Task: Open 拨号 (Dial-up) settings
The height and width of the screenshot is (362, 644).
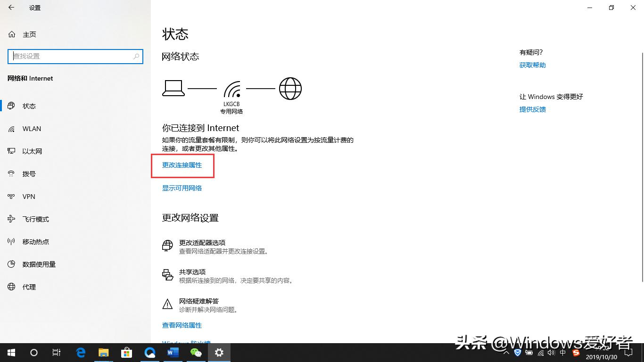Action: pos(29,173)
